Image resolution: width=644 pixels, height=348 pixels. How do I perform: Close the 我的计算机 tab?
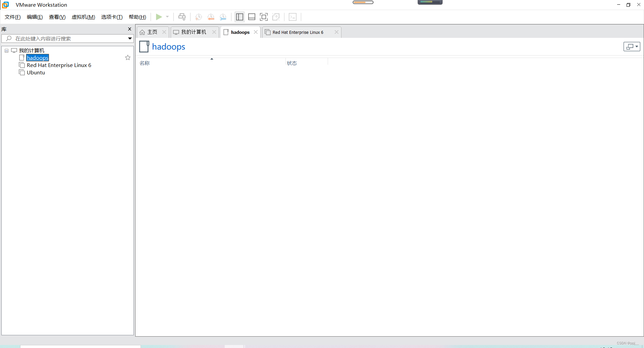214,32
